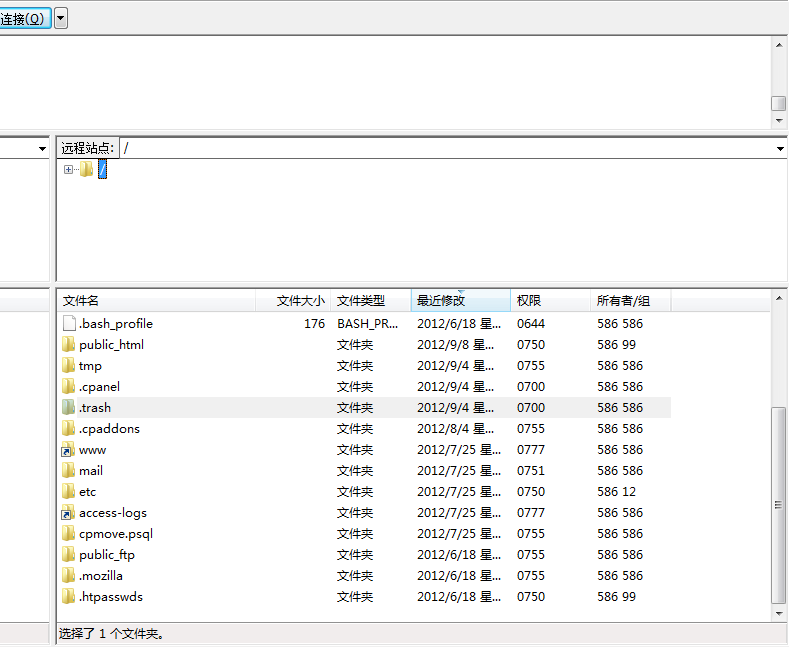The image size is (789, 647).
Task: Select the .mozilla folder name
Action: tap(101, 576)
